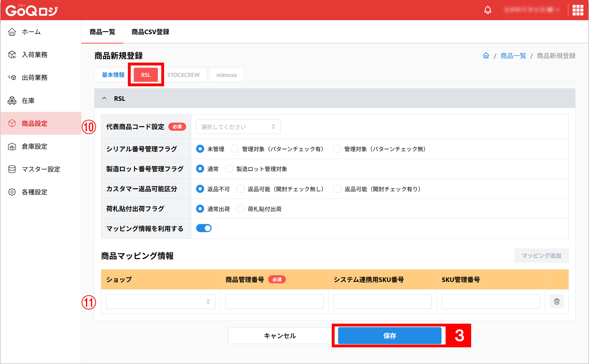The height and width of the screenshot is (364, 589).
Task: Switch to the STOCKCREW tab
Action: 183,75
